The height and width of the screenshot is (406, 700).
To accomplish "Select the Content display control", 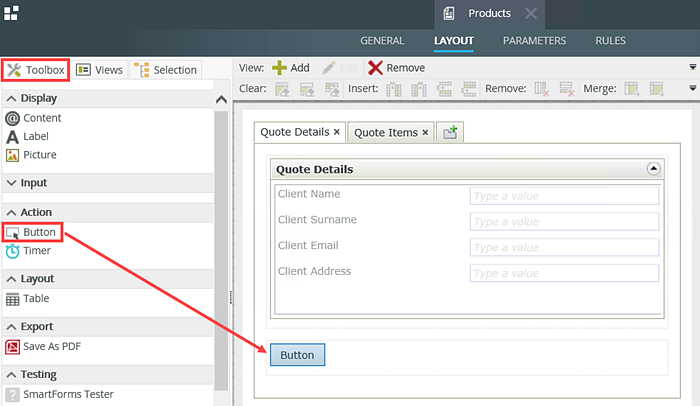I will coord(42,118).
